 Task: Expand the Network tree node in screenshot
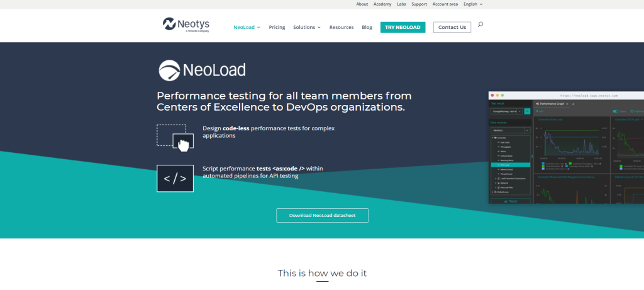(x=496, y=183)
